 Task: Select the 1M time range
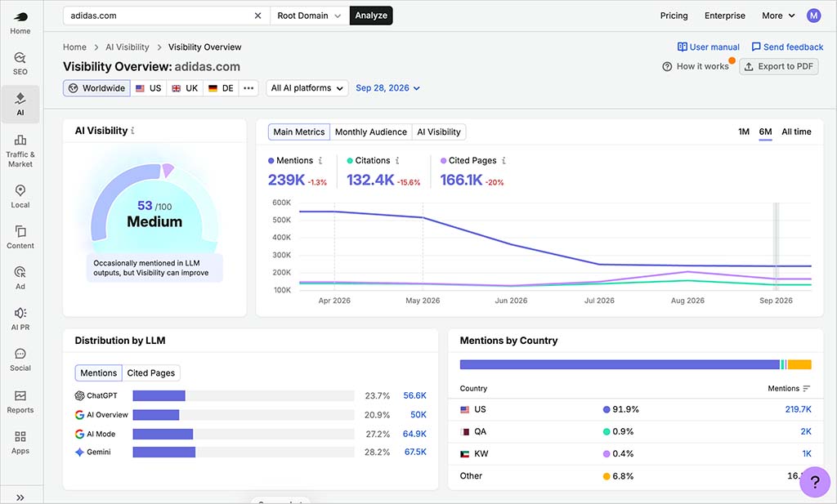744,132
